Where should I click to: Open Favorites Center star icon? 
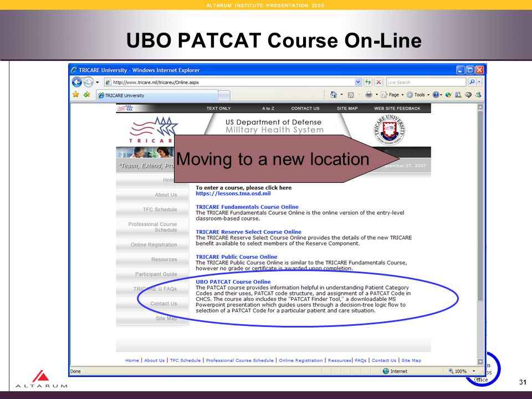click(x=76, y=95)
